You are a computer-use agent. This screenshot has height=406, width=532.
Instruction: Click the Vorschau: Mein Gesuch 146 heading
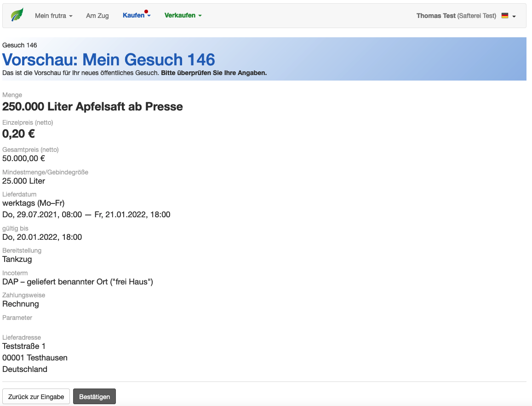109,59
